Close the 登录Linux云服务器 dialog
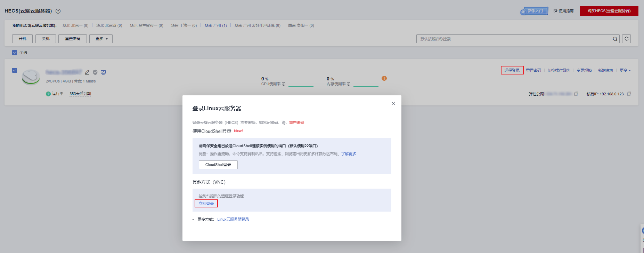644x253 pixels. pyautogui.click(x=393, y=103)
